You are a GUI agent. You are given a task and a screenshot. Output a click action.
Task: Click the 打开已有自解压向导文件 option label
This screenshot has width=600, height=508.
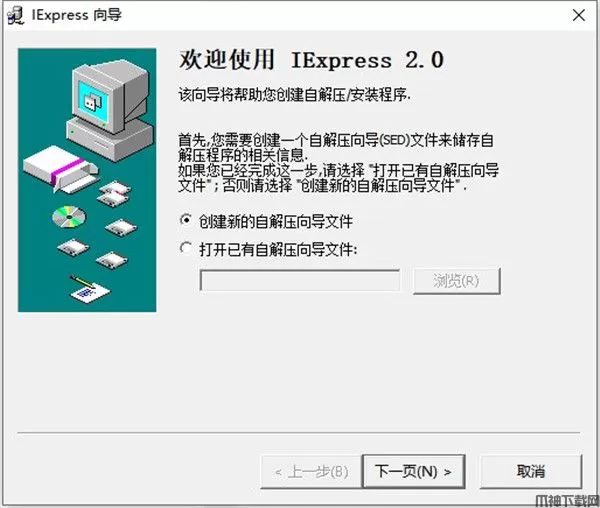click(278, 249)
